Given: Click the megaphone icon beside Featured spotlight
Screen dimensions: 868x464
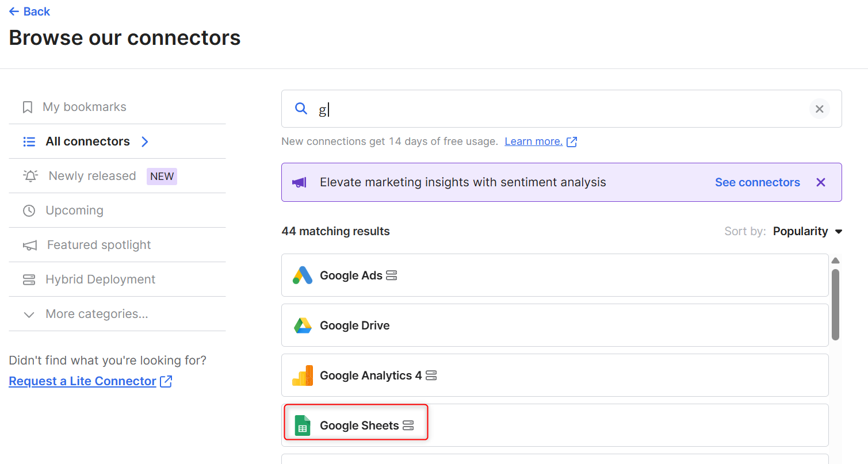Looking at the screenshot, I should 29,246.
